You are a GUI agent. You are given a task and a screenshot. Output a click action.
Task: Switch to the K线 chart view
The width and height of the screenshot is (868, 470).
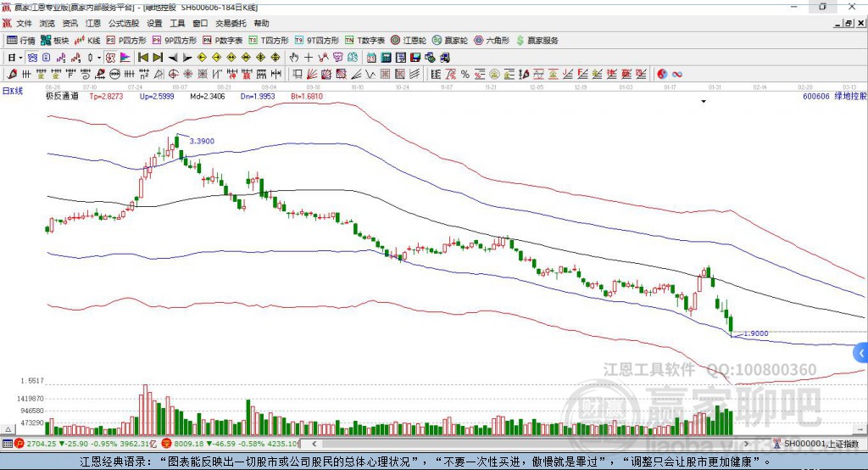pyautogui.click(x=87, y=41)
